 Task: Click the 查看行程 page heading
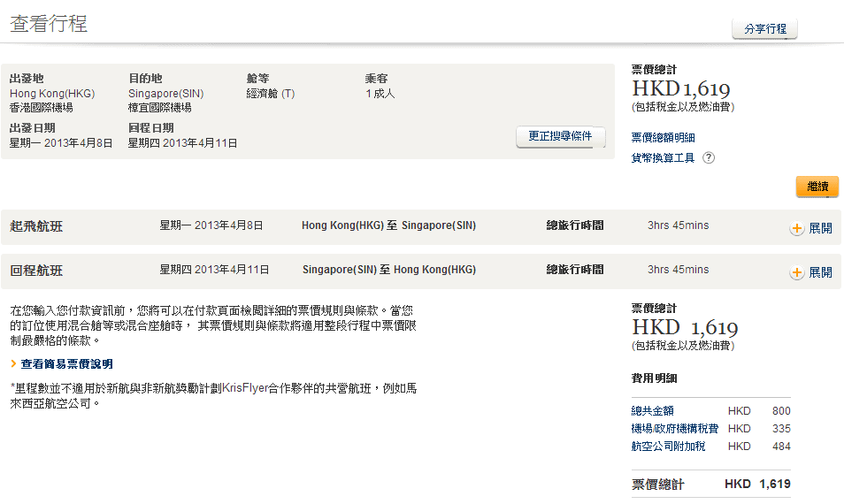coord(49,24)
